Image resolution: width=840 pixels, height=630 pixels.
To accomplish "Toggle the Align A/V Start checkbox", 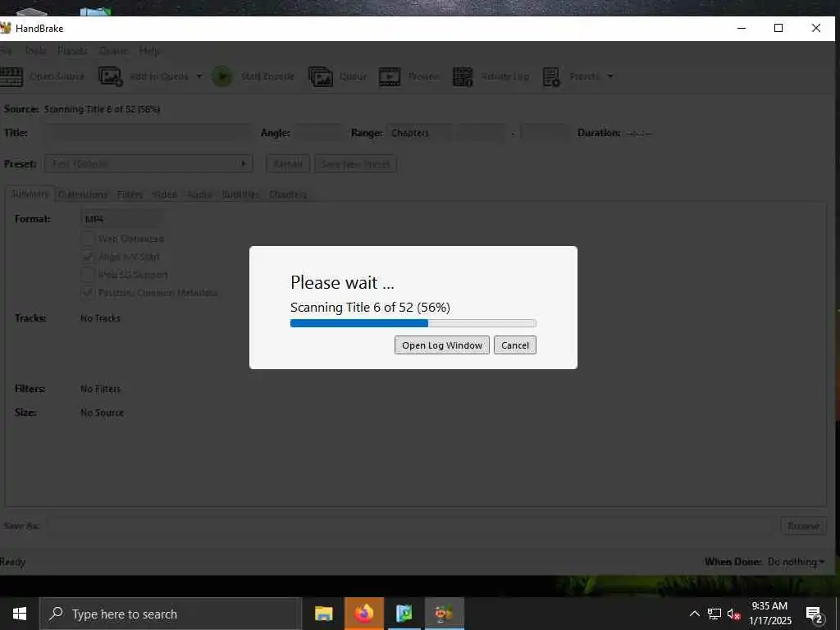I will (87, 257).
